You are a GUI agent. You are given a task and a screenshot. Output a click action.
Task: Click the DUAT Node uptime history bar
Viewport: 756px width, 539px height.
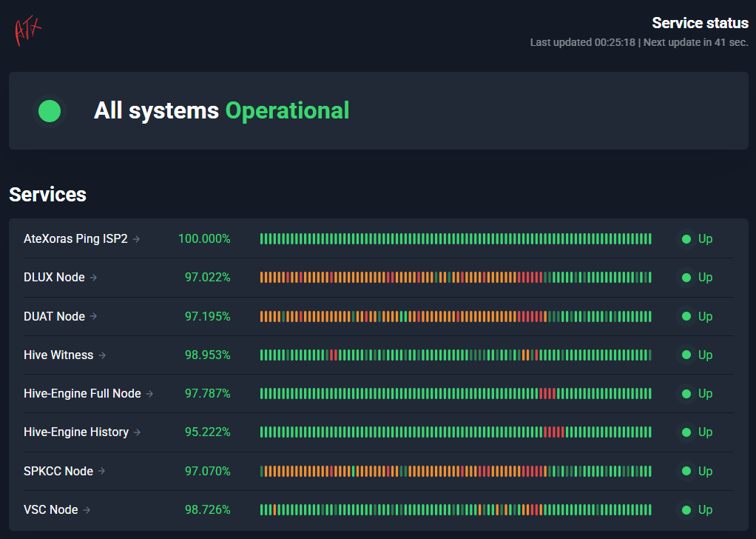(456, 316)
